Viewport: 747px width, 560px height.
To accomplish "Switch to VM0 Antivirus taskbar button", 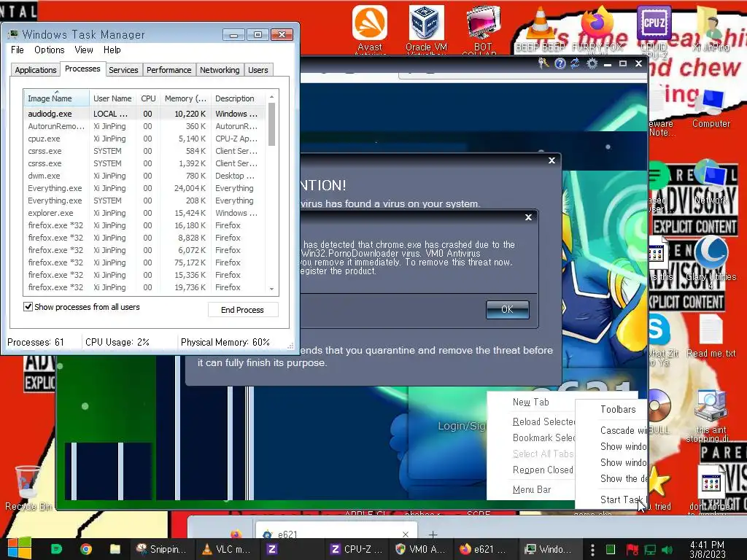I will [421, 549].
